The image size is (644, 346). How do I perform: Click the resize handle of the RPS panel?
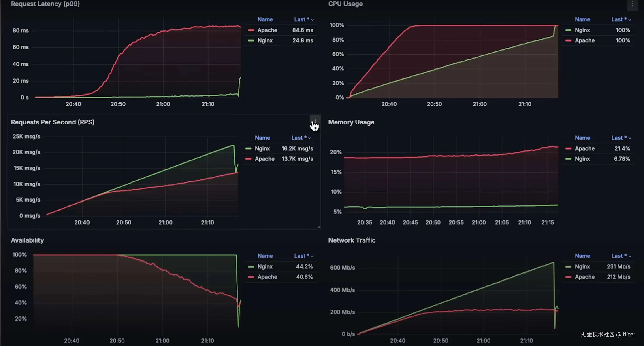(x=318, y=227)
